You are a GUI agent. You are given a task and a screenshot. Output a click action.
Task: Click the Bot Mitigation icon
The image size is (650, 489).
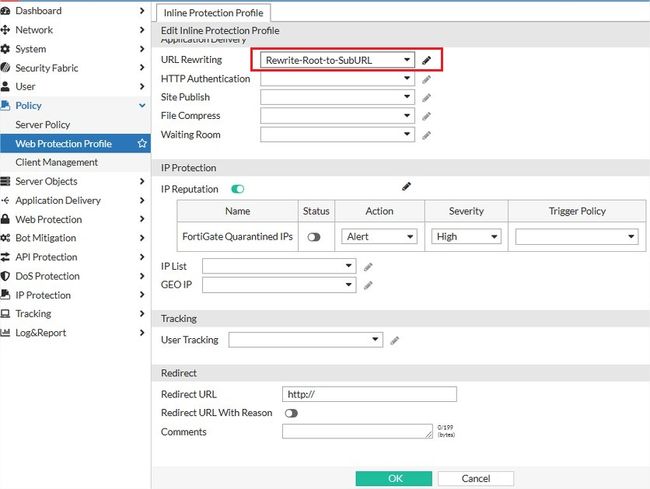pyautogui.click(x=5, y=238)
